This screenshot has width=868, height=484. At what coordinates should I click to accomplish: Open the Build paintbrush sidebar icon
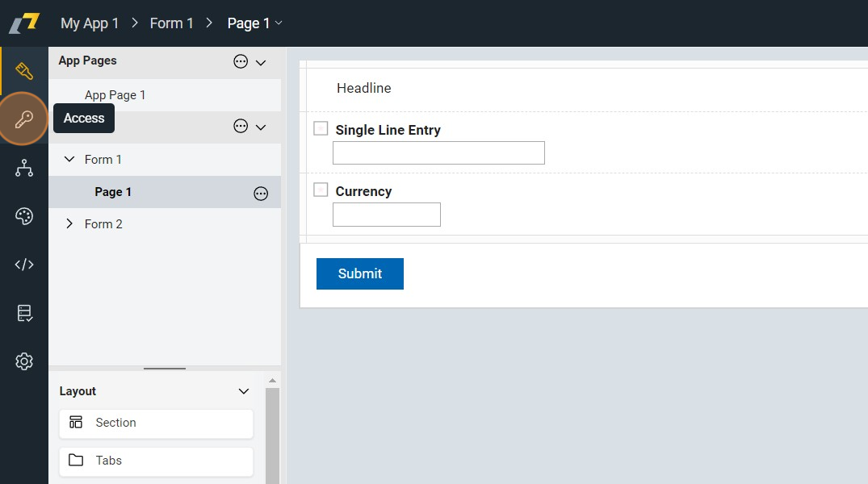[24, 71]
